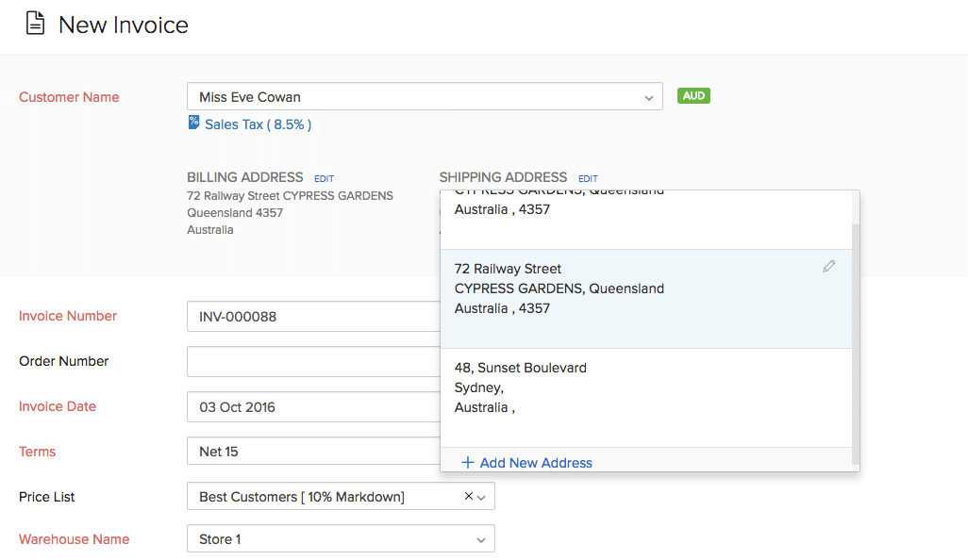
Task: Clear the Price List using the × icon
Action: [x=469, y=495]
